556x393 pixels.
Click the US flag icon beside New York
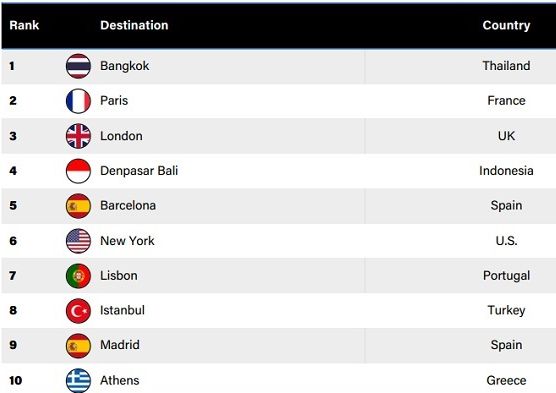(78, 241)
